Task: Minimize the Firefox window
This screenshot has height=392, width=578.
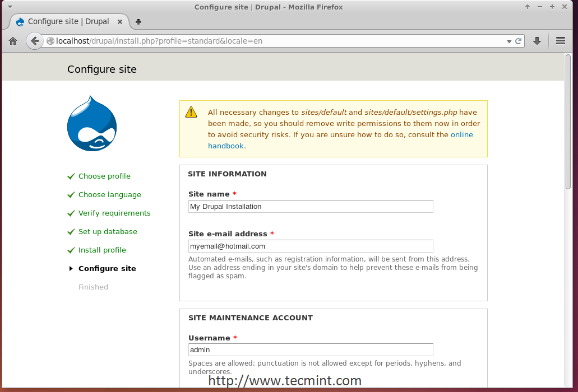Action: (540, 7)
